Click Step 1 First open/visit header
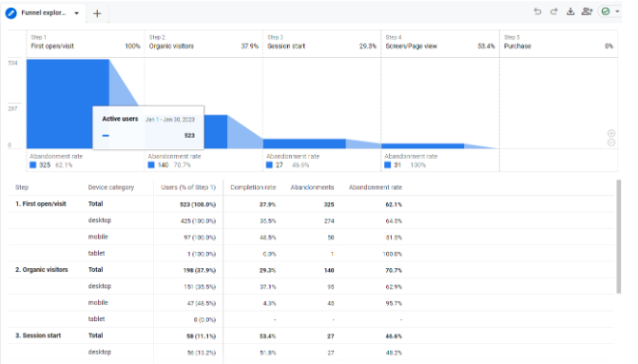 pyautogui.click(x=86, y=43)
